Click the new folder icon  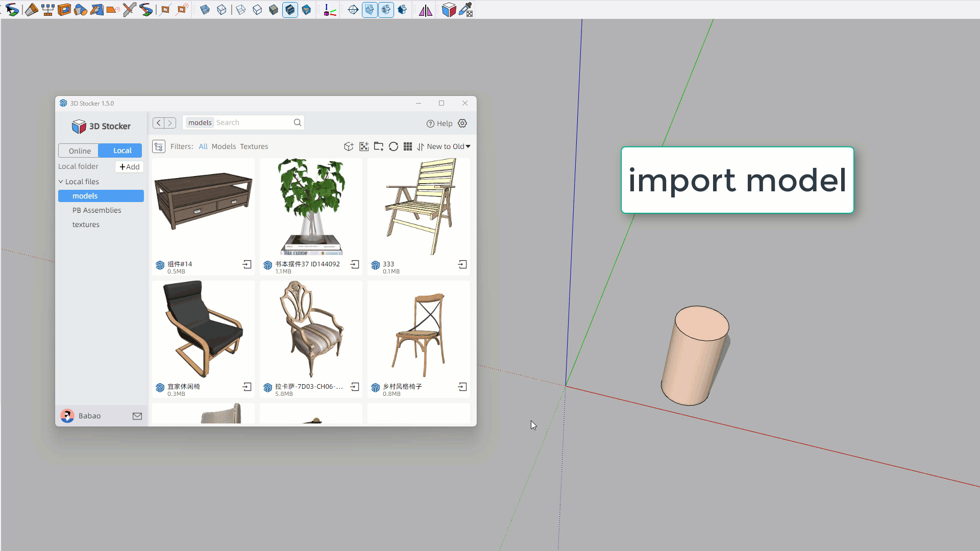[x=379, y=146]
